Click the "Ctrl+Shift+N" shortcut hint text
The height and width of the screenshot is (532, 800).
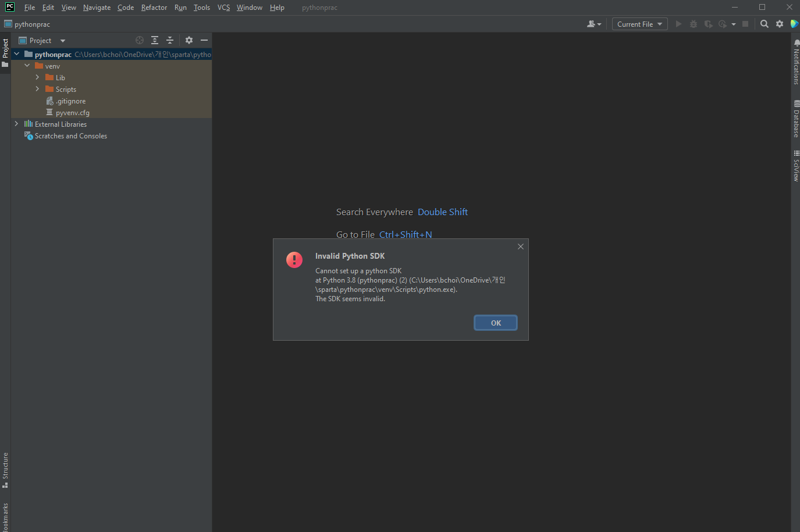[x=406, y=235]
